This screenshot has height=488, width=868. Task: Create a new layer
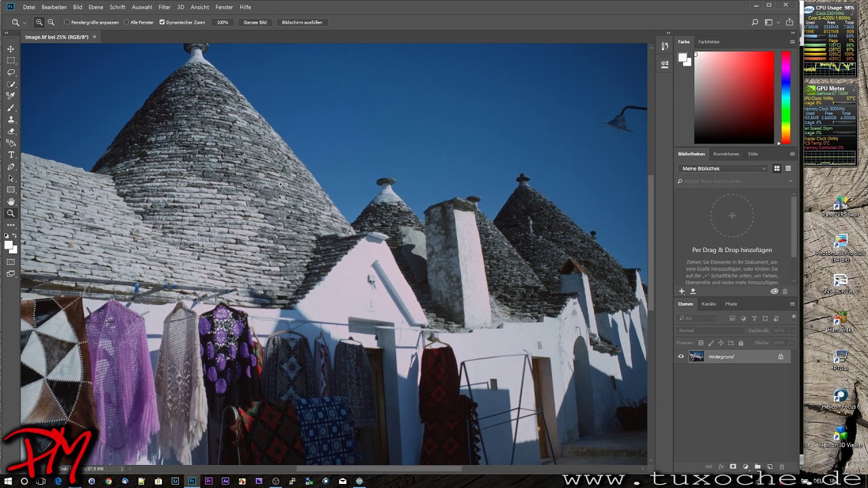(x=770, y=467)
